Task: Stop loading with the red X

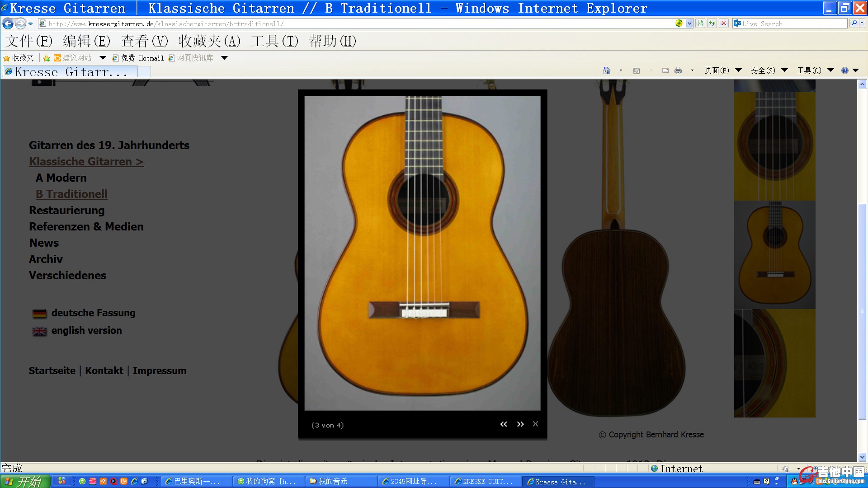Action: (724, 23)
